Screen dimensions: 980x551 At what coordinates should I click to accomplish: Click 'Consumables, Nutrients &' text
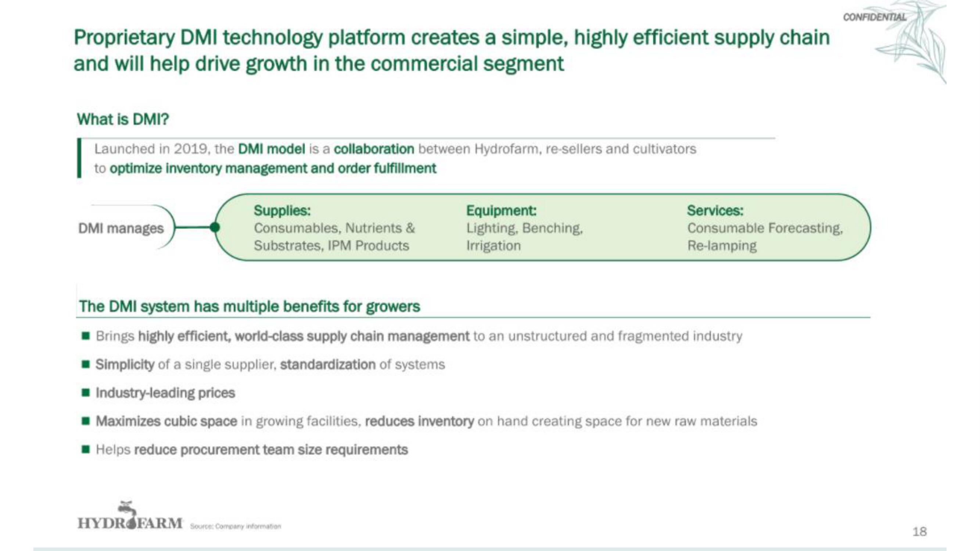tap(334, 228)
